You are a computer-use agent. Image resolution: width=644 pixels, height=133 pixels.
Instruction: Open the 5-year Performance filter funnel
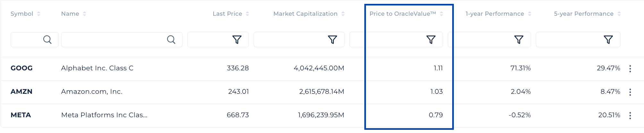(x=608, y=40)
